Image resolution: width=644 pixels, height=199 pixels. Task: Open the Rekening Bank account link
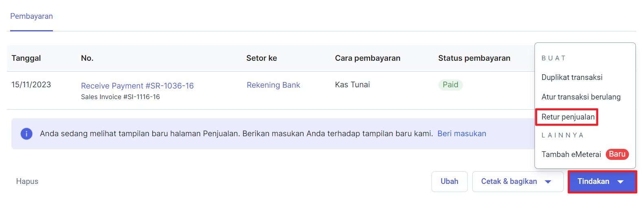[x=273, y=85]
